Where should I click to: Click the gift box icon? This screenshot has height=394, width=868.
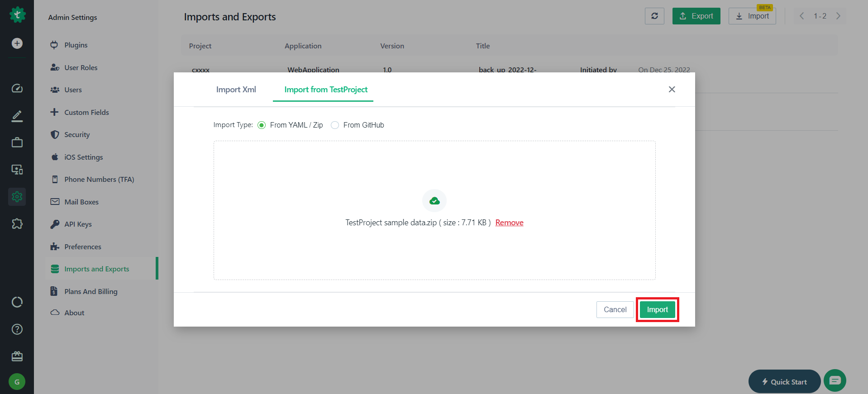click(x=17, y=356)
